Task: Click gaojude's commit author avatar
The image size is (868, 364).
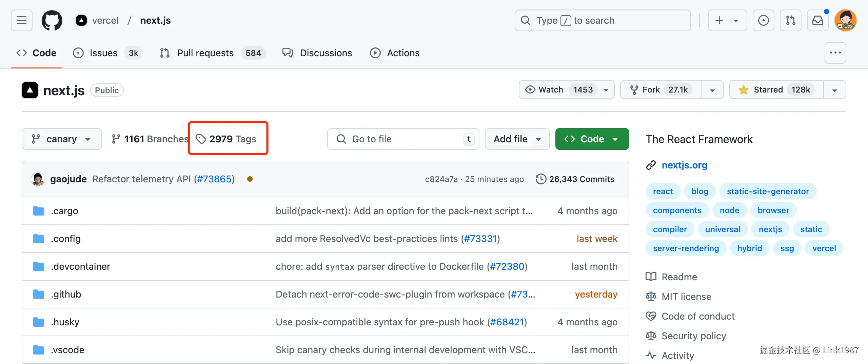Action: 38,179
